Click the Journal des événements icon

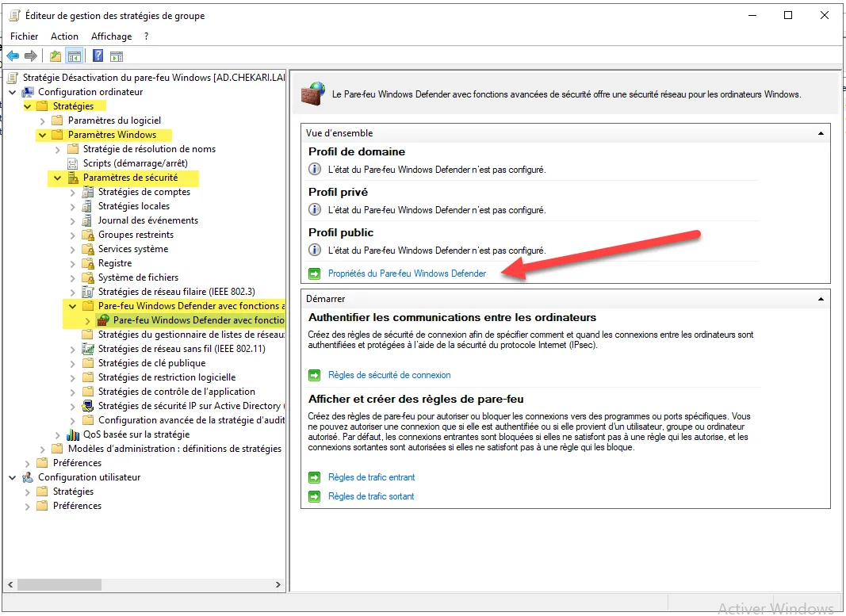click(87, 220)
